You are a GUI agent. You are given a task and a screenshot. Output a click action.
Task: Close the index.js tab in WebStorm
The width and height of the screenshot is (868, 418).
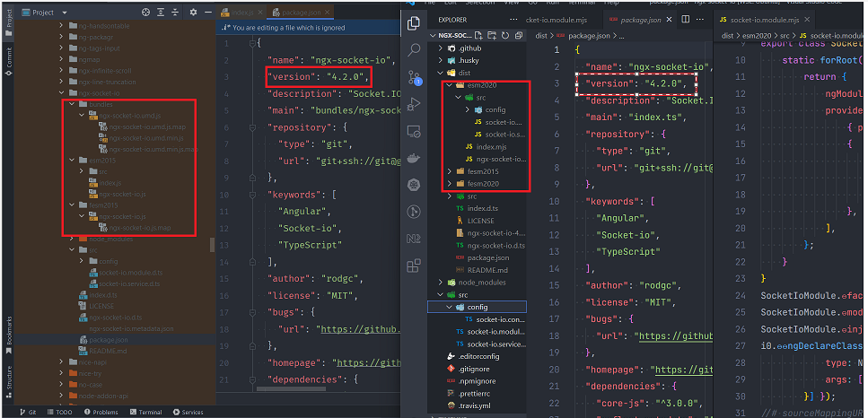click(x=259, y=13)
